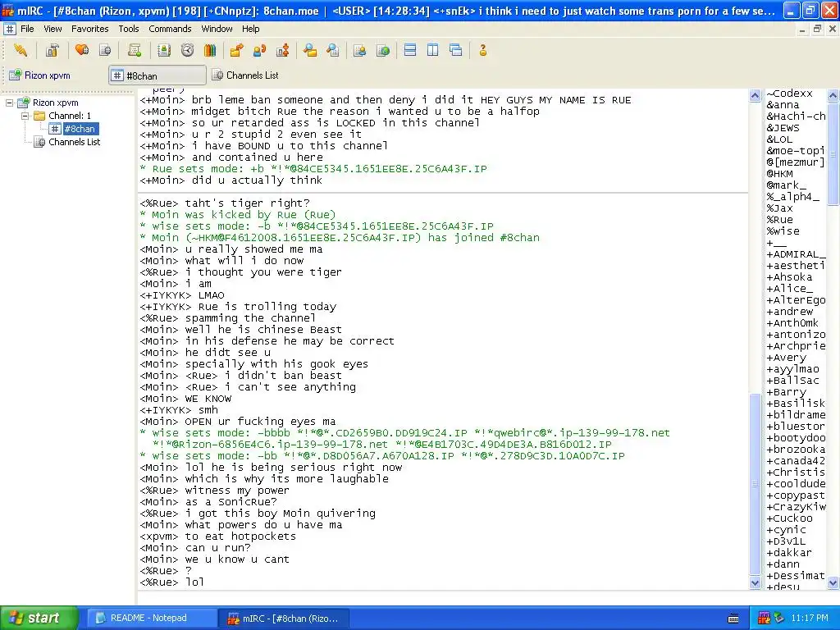Click nicklist scrollbar up arrow
Image resolution: width=840 pixels, height=630 pixels.
833,95
